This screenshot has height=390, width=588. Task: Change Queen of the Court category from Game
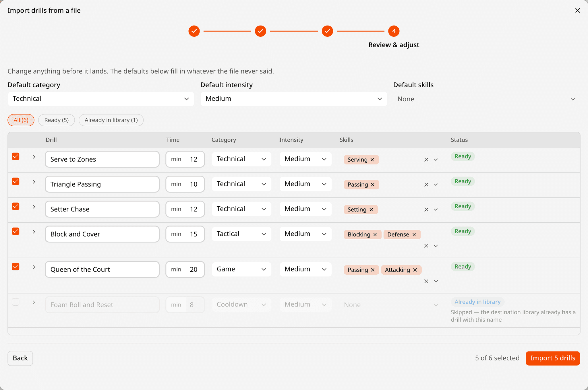point(241,269)
